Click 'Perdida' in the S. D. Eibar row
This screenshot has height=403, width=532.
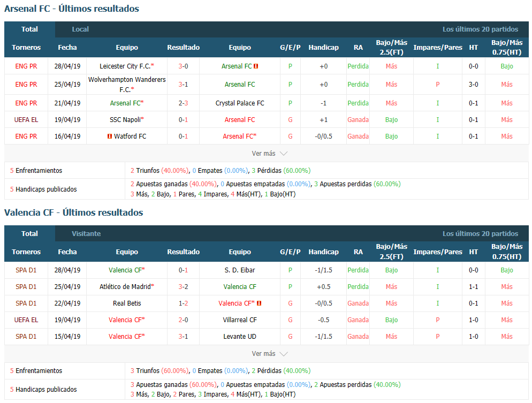coord(358,270)
